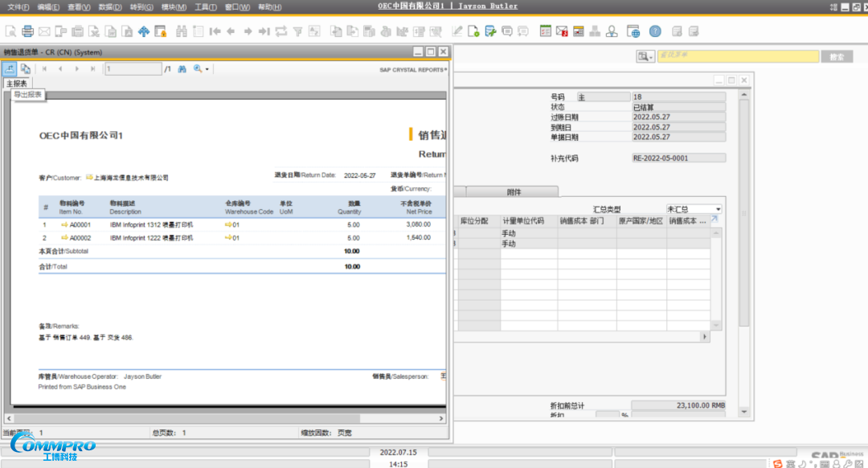The width and height of the screenshot is (868, 468).
Task: Open the 文件(F) menu
Action: pyautogui.click(x=18, y=7)
